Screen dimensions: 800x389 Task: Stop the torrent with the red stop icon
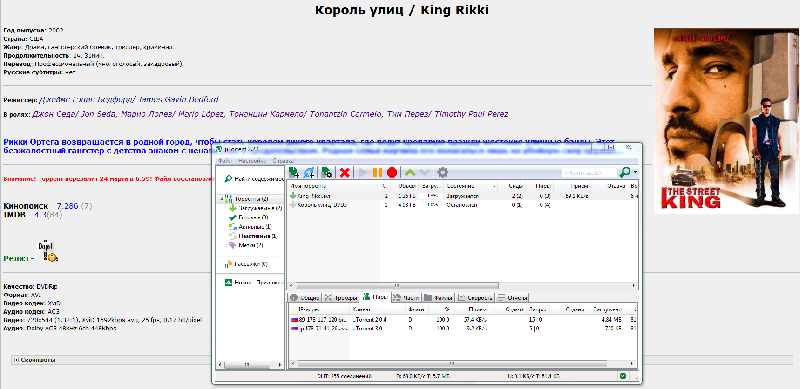point(392,173)
